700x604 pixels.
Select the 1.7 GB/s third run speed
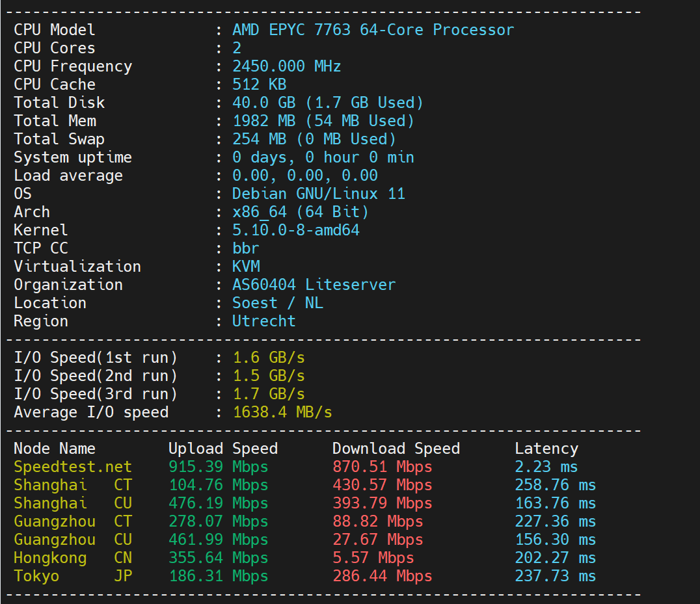(x=269, y=395)
